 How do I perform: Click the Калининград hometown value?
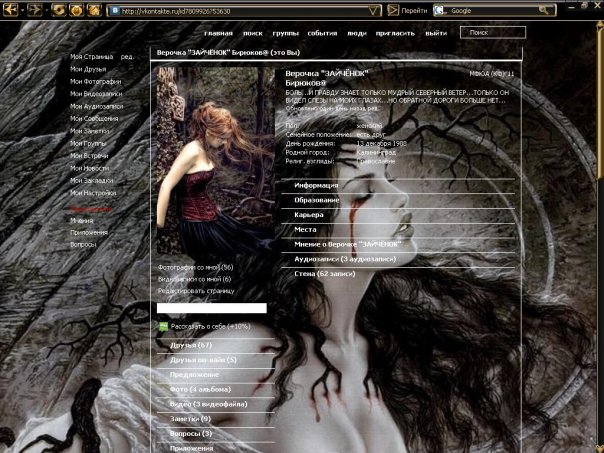376,153
